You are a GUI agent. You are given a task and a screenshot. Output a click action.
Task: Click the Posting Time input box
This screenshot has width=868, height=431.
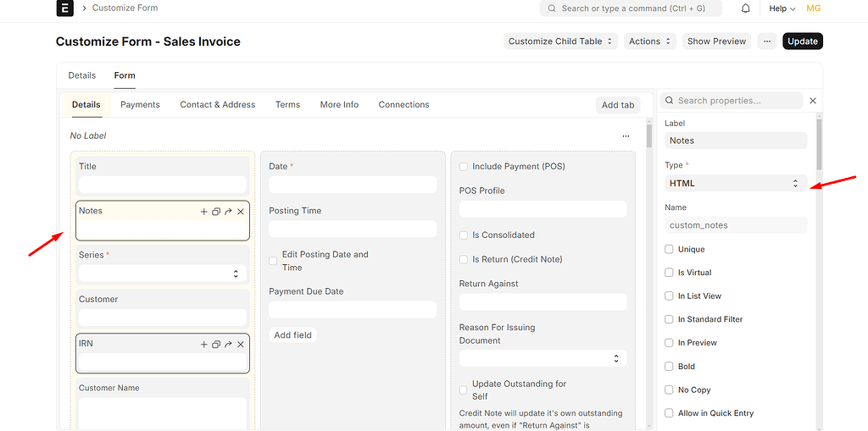coord(353,229)
